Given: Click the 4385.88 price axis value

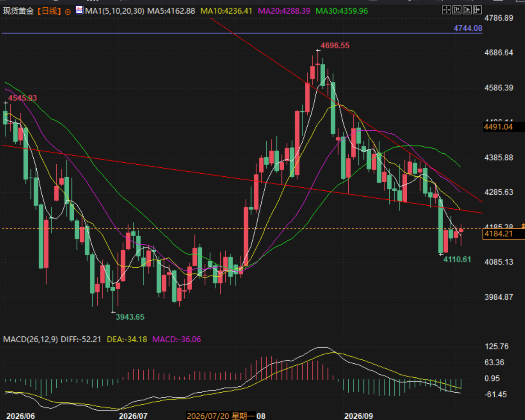Looking at the screenshot, I should click(x=499, y=157).
